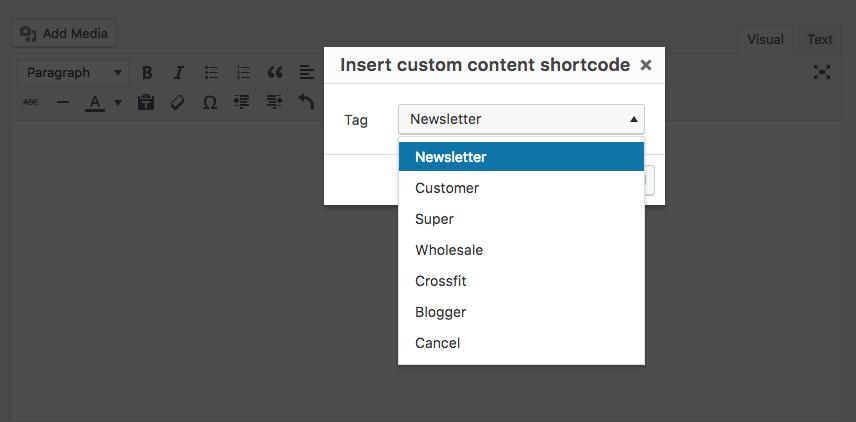Insert a numbered list

click(243, 73)
